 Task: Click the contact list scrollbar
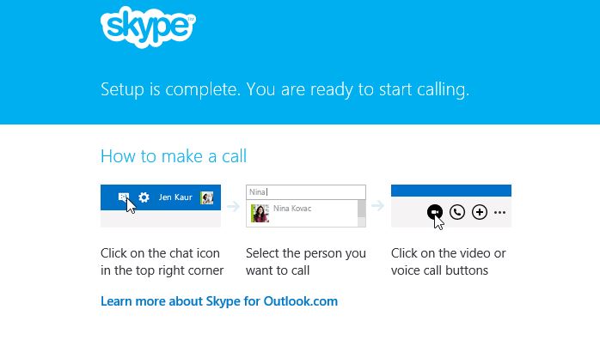[361, 213]
